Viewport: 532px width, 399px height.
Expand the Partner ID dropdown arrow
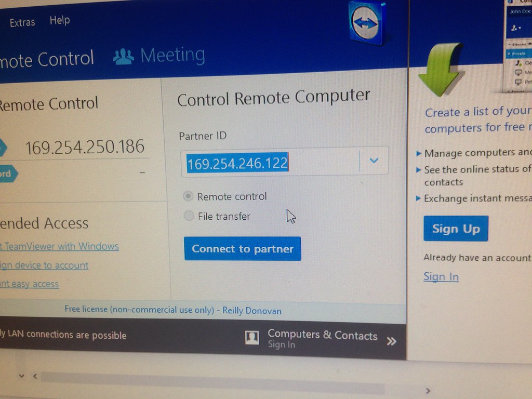coord(374,160)
